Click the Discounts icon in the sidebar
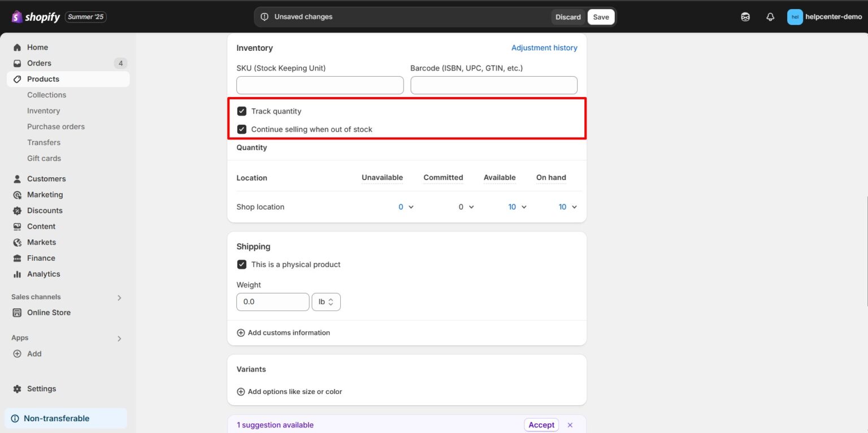 (18, 210)
